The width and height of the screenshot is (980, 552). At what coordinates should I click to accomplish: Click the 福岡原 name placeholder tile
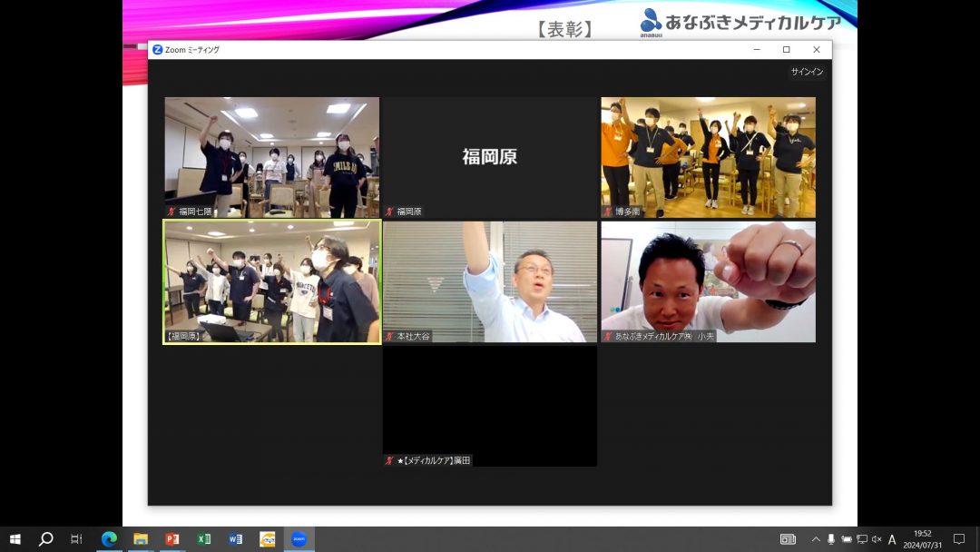click(489, 156)
